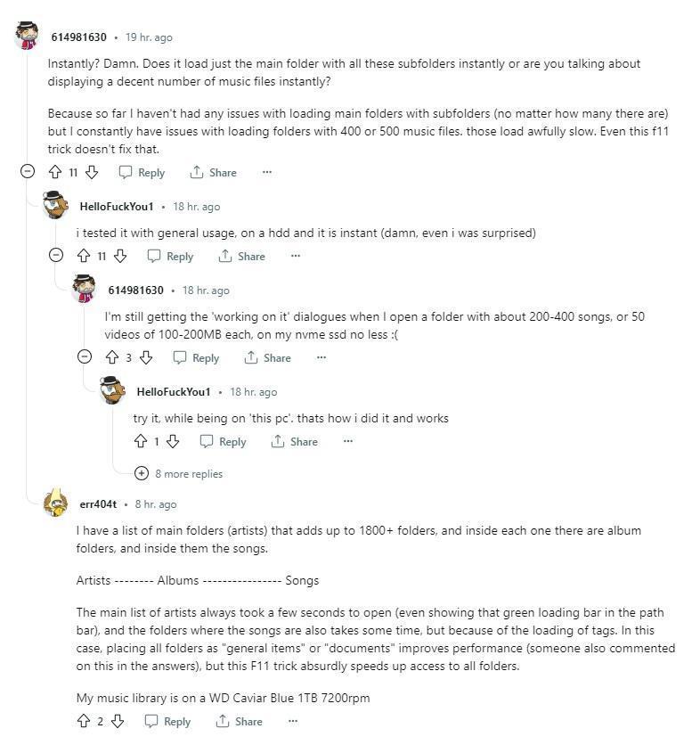Image resolution: width=700 pixels, height=753 pixels.
Task: Open the '19 hr. ago' comment permalink
Action: pos(149,37)
